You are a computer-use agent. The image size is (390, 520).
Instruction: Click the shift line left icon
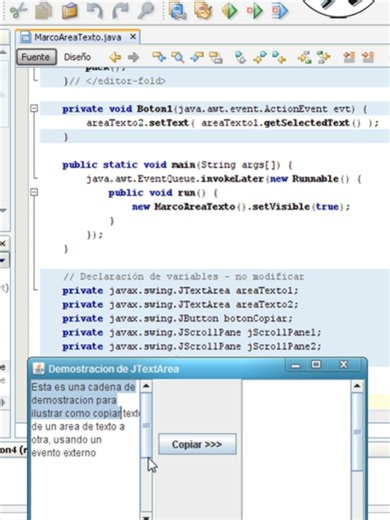pyautogui.click(x=304, y=57)
